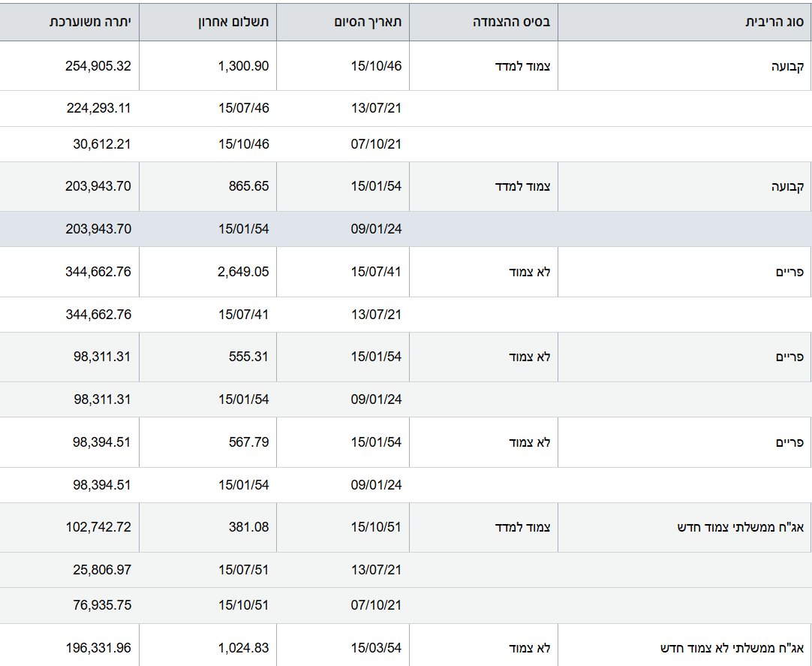Screen dimensions: 812x666
Task: Select the payment cell showing 567.79
Action: pos(250,442)
